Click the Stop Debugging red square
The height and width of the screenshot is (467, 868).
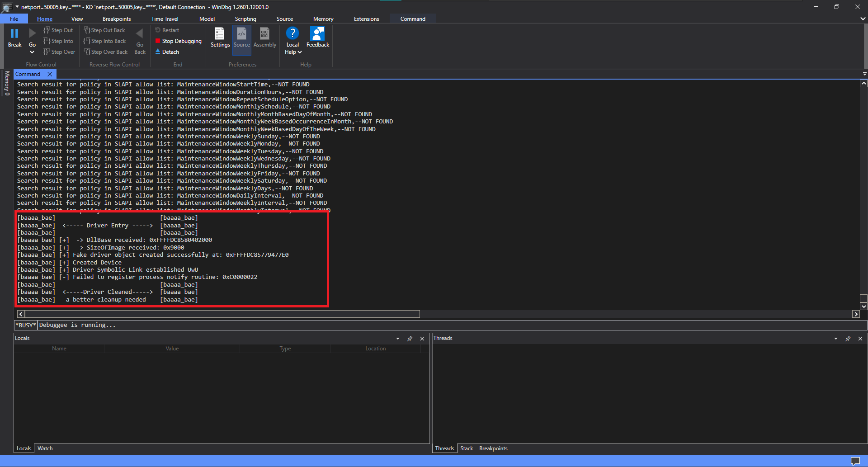click(x=158, y=41)
